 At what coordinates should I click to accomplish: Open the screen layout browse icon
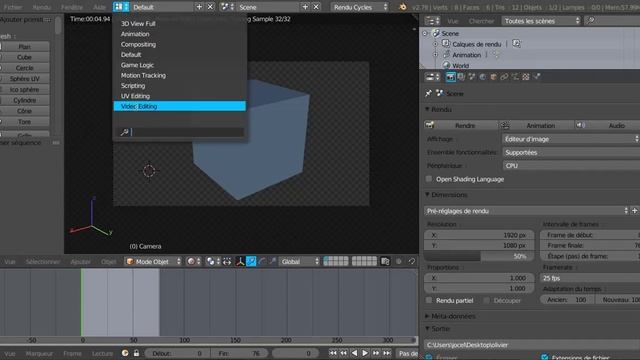tap(121, 7)
